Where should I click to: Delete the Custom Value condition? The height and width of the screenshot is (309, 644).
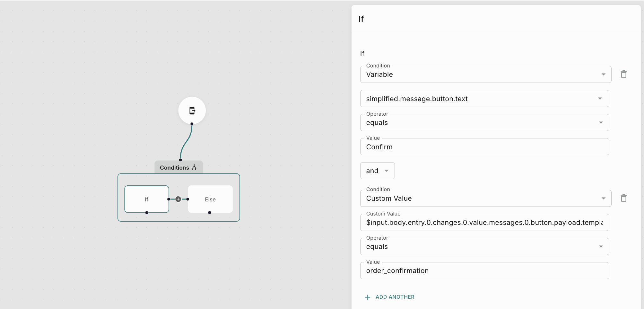tap(623, 199)
